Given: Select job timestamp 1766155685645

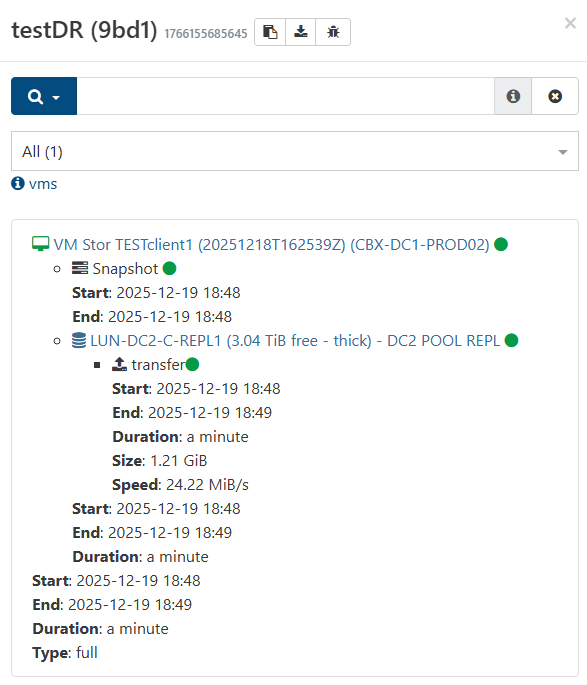Looking at the screenshot, I should point(206,34).
